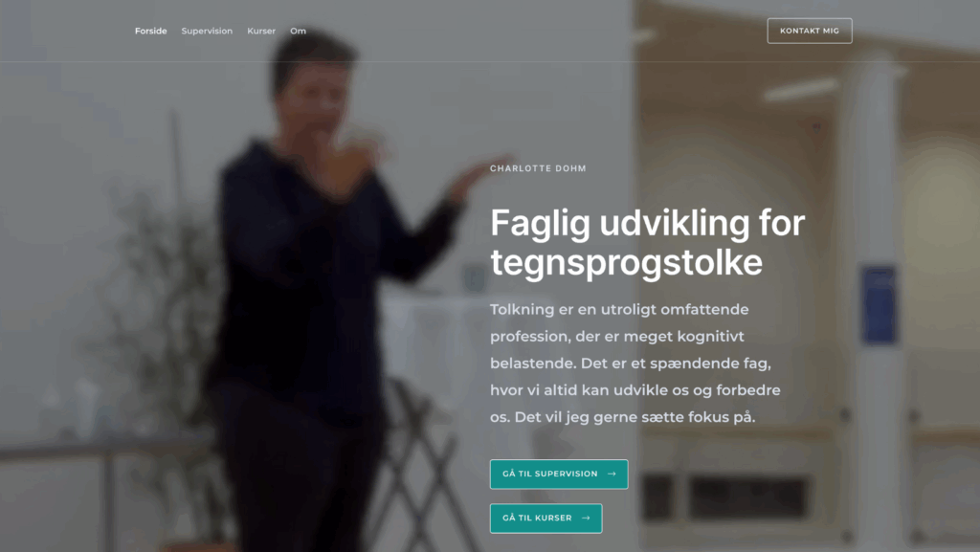Click the CHARLOTTE DOHM label text
The width and height of the screenshot is (980, 552).
click(x=538, y=168)
